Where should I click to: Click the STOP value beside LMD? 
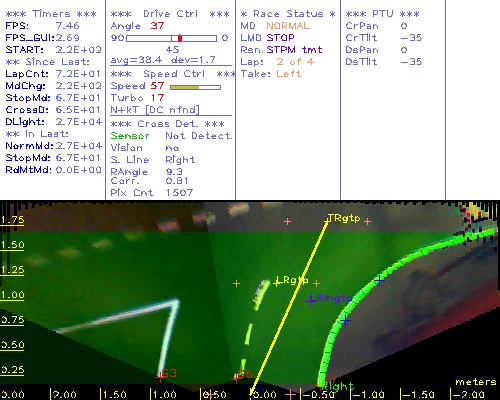click(x=280, y=38)
